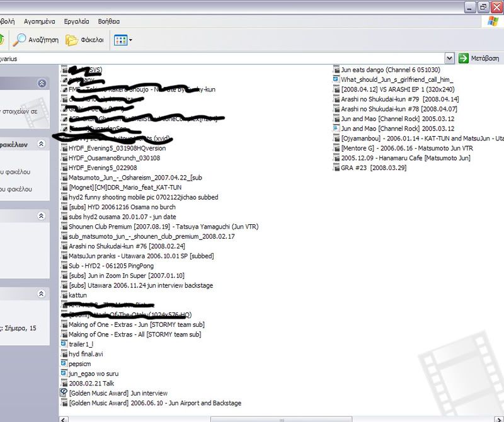Click the green Μετάβαση arrow icon

pos(464,57)
